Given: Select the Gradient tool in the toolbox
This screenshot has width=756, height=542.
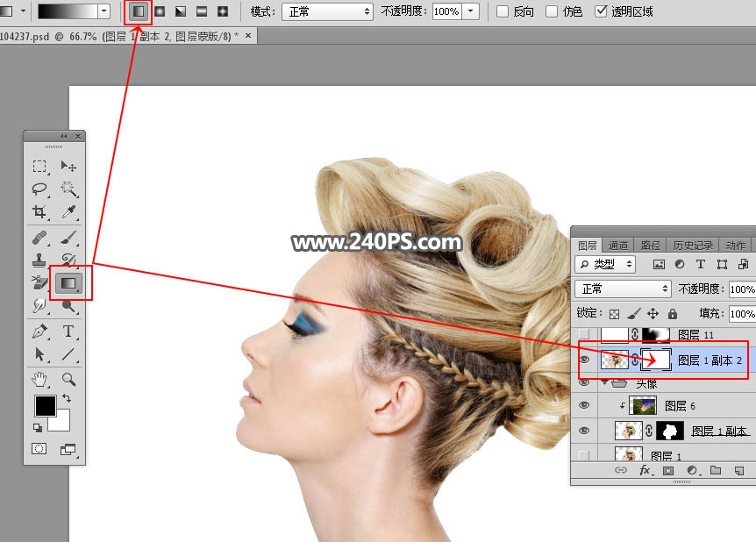Looking at the screenshot, I should [x=68, y=283].
